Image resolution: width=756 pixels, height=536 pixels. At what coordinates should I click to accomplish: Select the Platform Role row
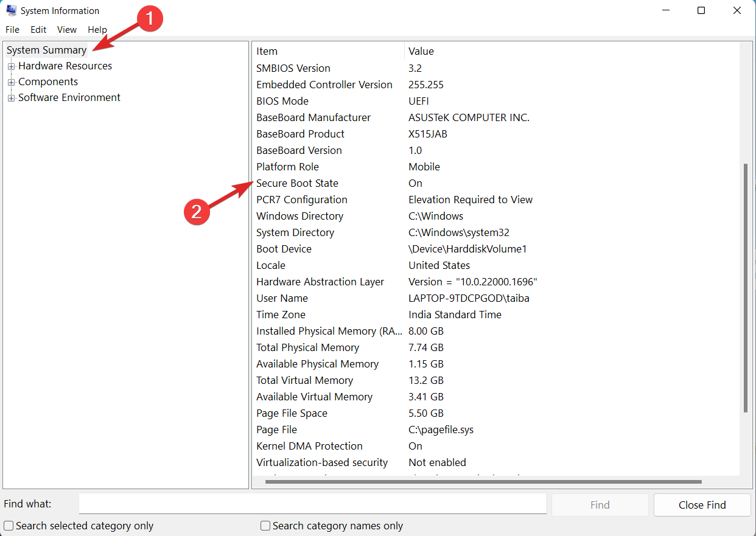point(496,167)
